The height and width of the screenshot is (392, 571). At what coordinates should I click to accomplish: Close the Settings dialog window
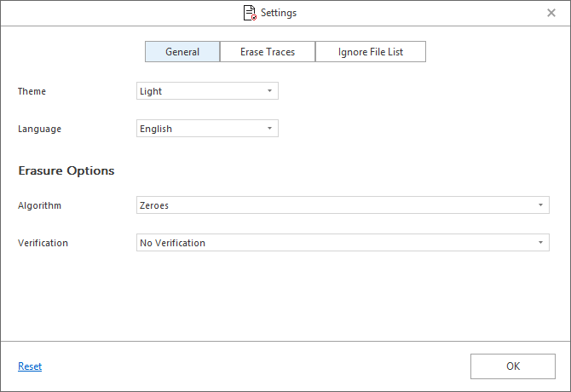coord(551,13)
